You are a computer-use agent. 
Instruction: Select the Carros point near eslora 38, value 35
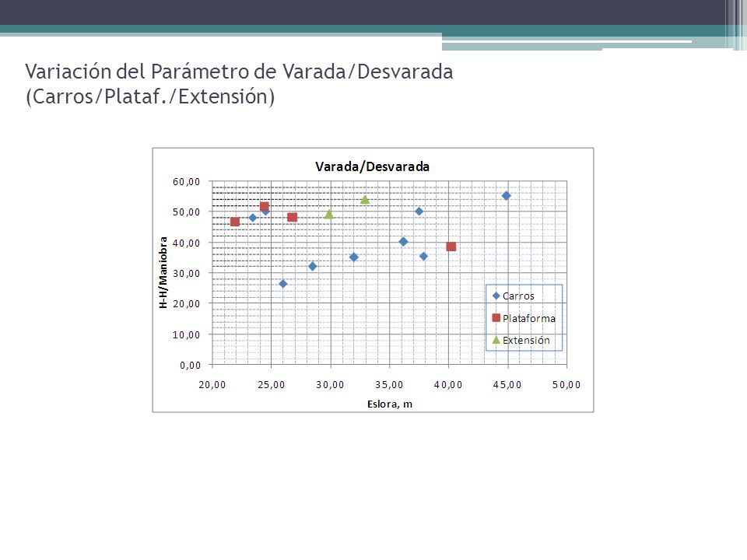(x=423, y=256)
